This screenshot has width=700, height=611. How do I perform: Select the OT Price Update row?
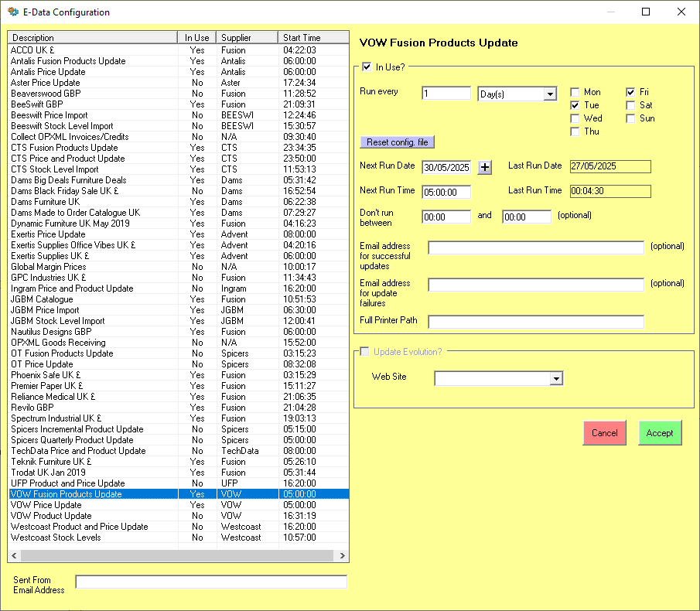click(x=179, y=364)
